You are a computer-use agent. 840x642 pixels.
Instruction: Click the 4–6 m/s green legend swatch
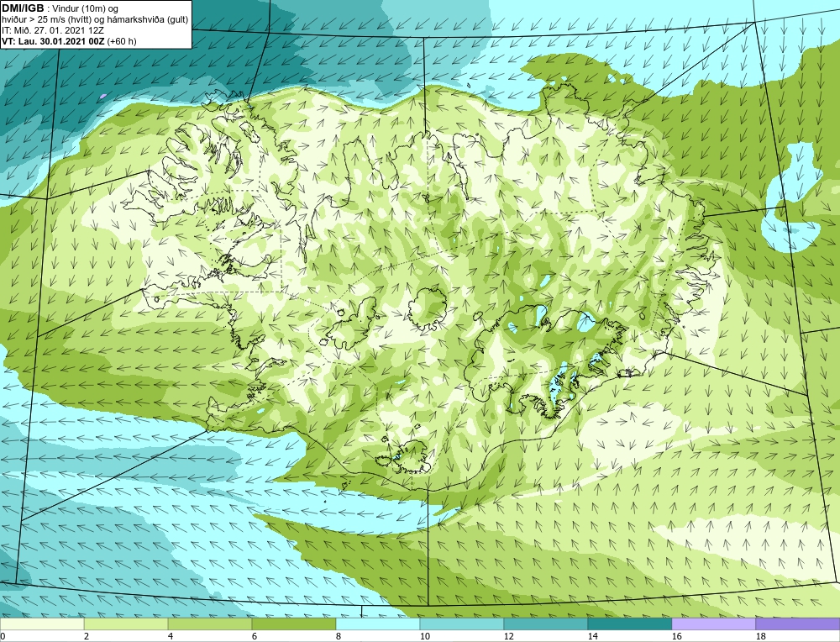tap(210, 624)
